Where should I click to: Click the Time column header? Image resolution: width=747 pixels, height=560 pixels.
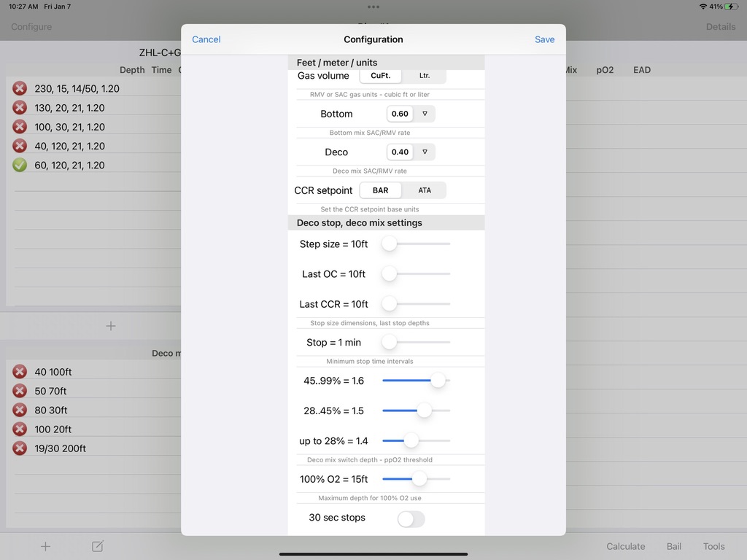(x=161, y=70)
